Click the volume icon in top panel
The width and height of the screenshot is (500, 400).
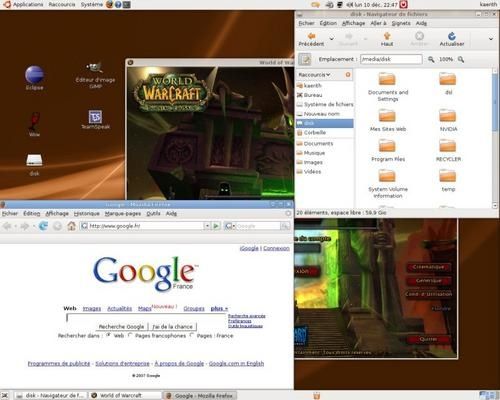350,5
